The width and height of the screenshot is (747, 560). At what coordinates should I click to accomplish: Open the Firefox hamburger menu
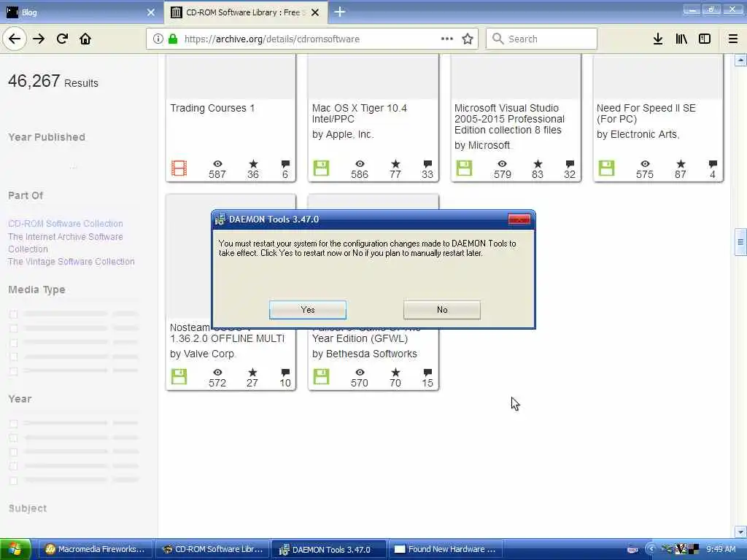732,39
